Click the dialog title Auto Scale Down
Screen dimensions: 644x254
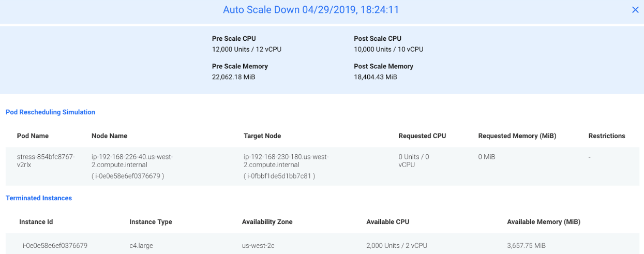pos(311,10)
